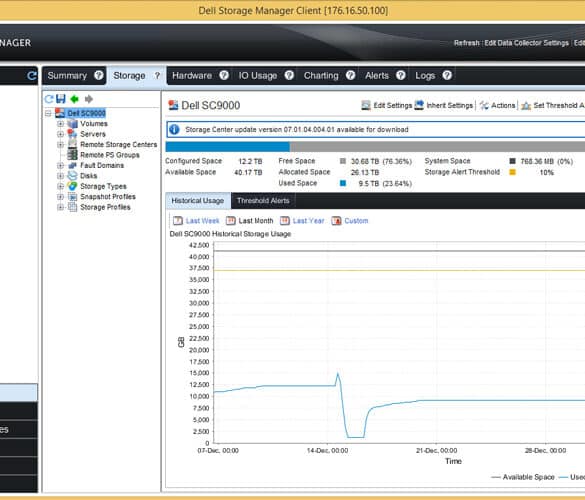Click the refresh icon in the left sidebar header

point(32,76)
